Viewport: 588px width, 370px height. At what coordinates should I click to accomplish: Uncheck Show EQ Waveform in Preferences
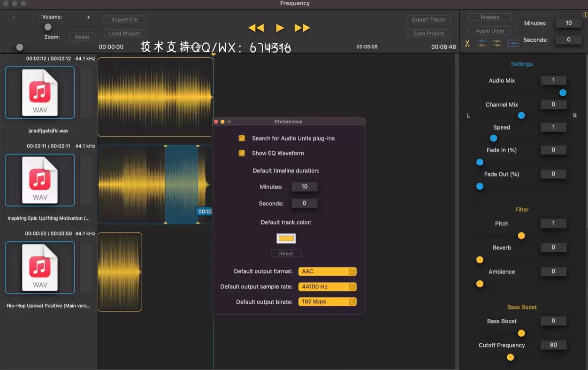tap(241, 153)
